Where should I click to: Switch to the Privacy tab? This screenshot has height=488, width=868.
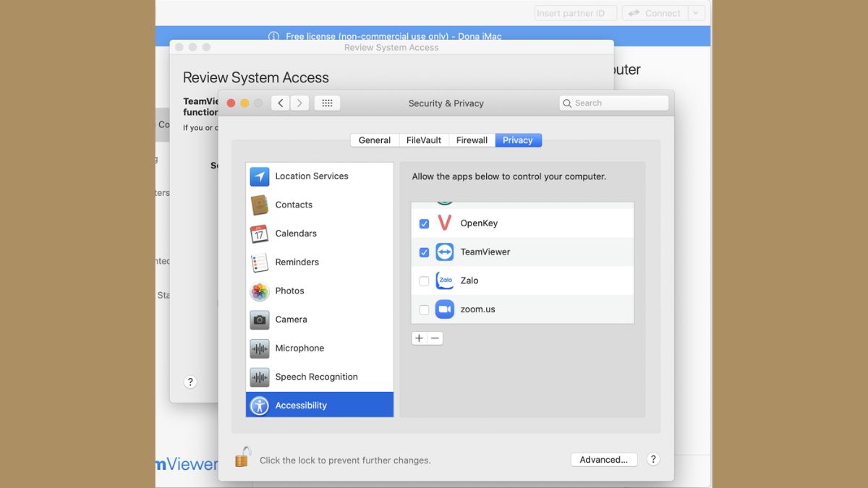pos(518,140)
